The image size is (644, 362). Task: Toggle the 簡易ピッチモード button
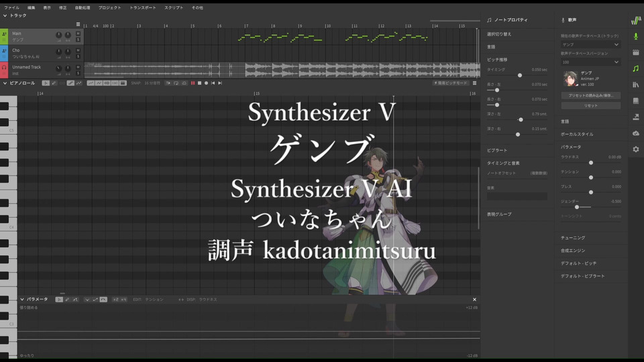[451, 83]
